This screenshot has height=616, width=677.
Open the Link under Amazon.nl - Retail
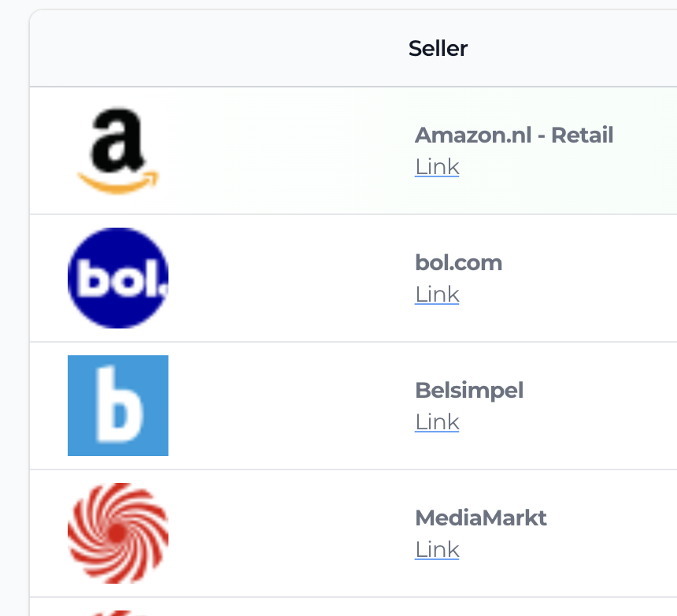click(x=436, y=166)
